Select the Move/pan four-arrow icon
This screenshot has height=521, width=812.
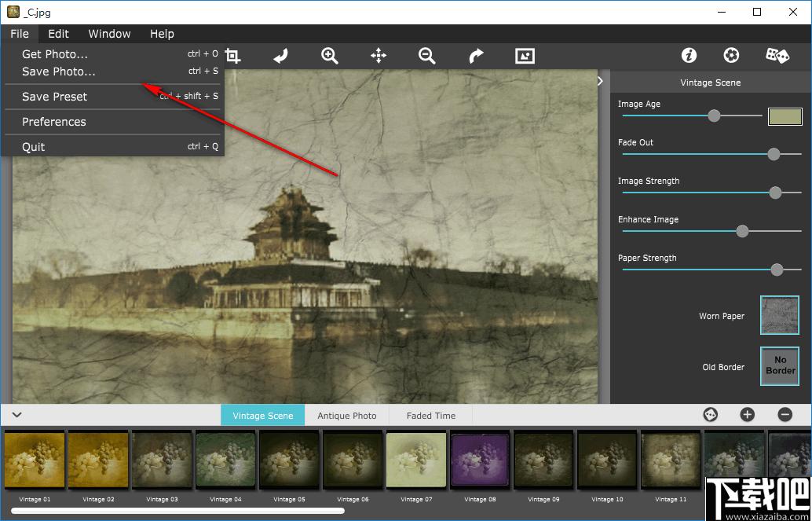379,56
